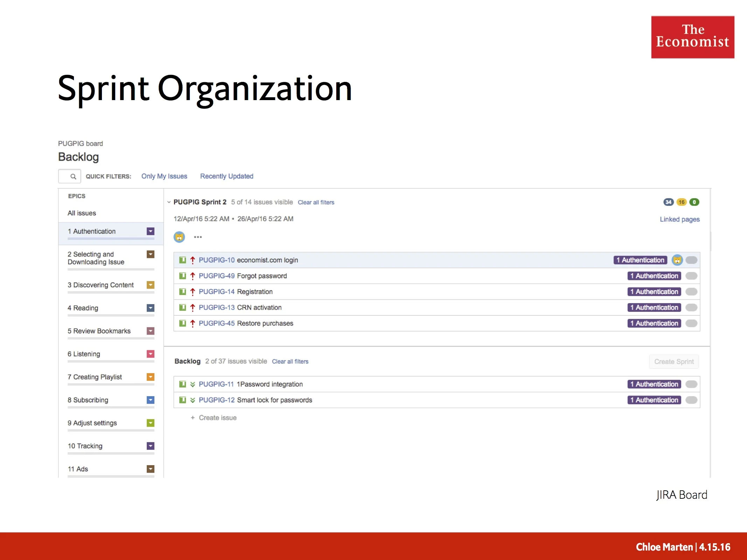Viewport: 747px width, 560px height.
Task: Open issue link PUGPIG-11
Action: pos(216,384)
